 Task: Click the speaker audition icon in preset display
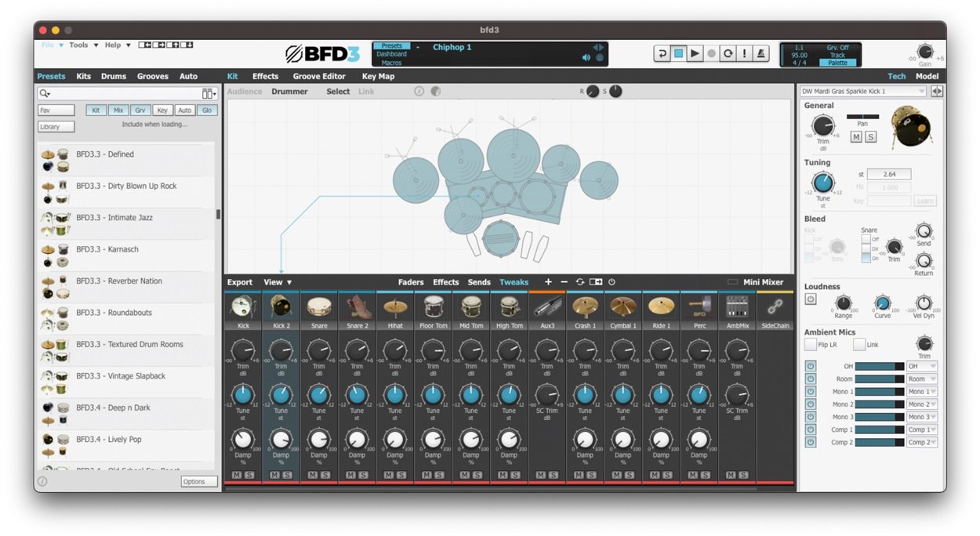click(586, 57)
